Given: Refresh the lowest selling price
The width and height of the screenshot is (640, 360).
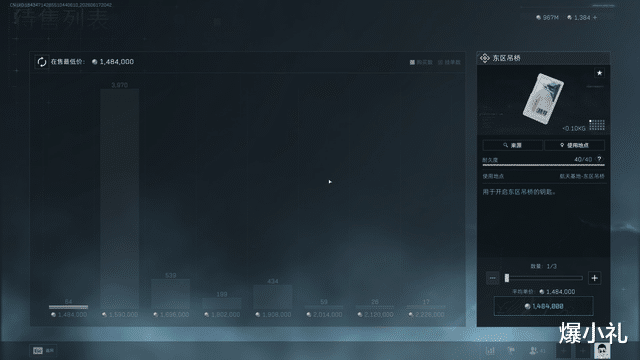Looking at the screenshot, I should 42,62.
